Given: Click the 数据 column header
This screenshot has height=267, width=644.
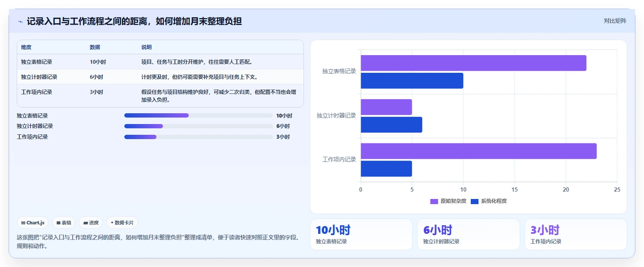Looking at the screenshot, I should 95,47.
